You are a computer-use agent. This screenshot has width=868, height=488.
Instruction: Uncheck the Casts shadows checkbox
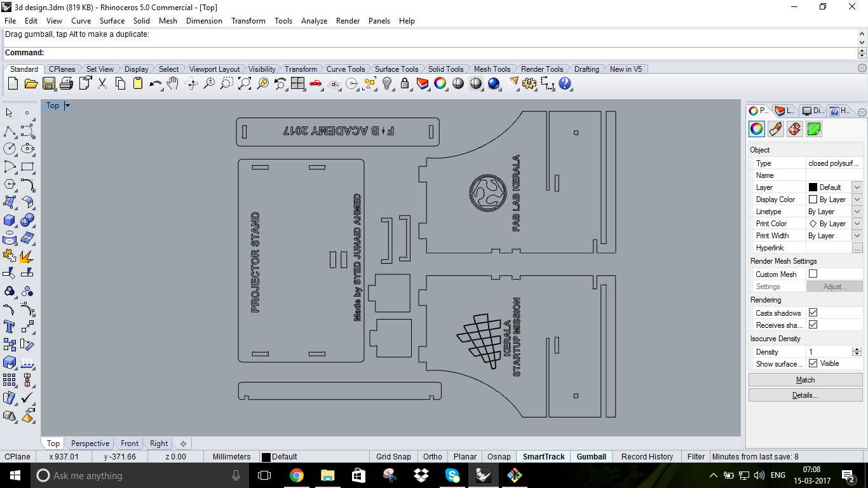tap(813, 313)
